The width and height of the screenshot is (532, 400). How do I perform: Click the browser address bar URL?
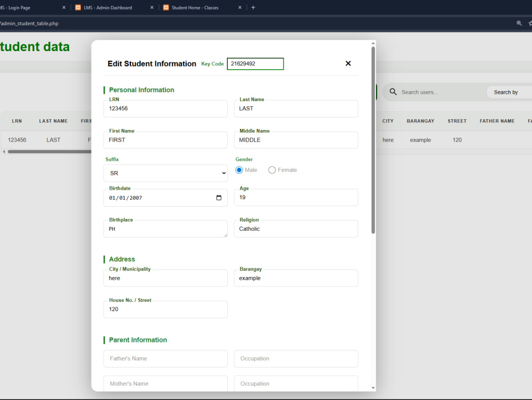[x=29, y=23]
